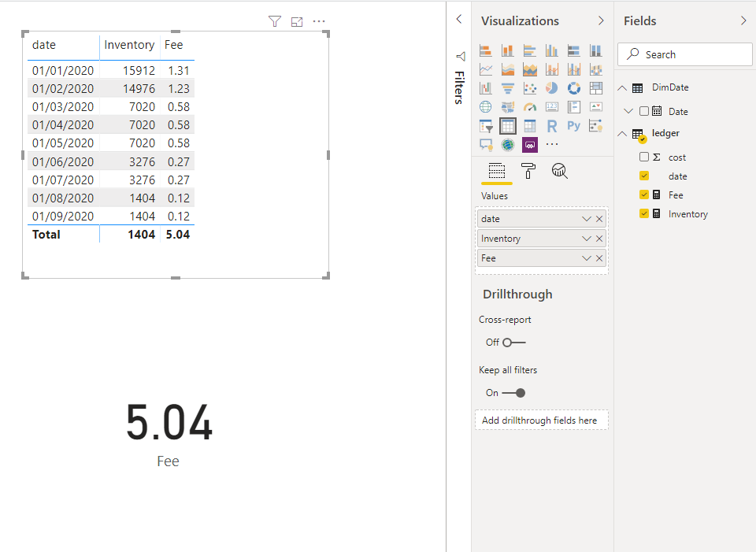
Task: Open more visuals ellipsis in Visualizations
Action: click(x=552, y=144)
